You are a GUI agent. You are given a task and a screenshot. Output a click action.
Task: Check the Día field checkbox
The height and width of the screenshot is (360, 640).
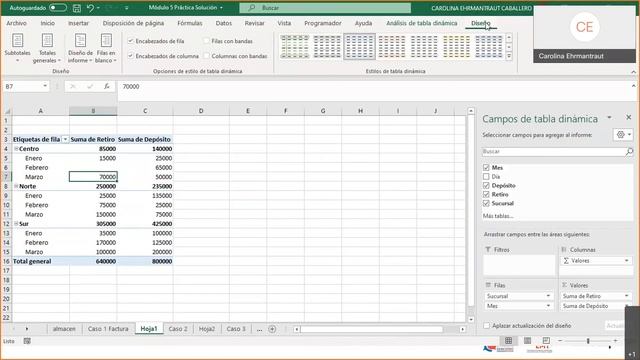(x=486, y=176)
